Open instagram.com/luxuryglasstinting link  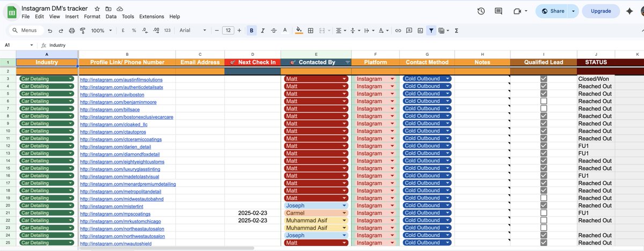(x=120, y=169)
